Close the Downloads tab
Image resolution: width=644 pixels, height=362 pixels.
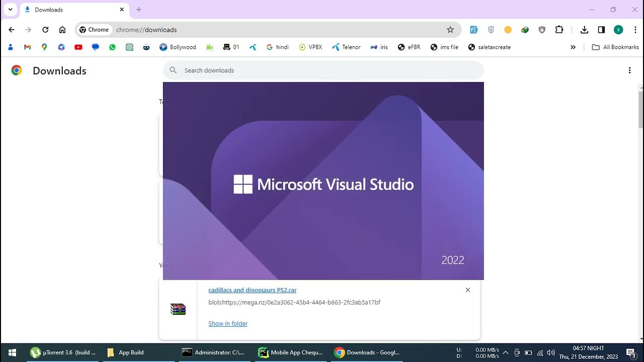(x=122, y=10)
